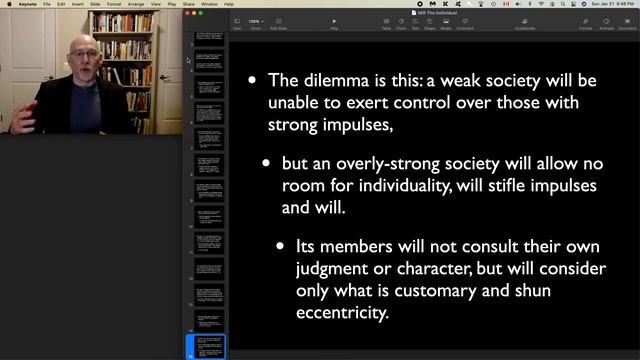Select slide 4 thumbnail in navigator
Screen dimensions: 640x360
(x=209, y=61)
